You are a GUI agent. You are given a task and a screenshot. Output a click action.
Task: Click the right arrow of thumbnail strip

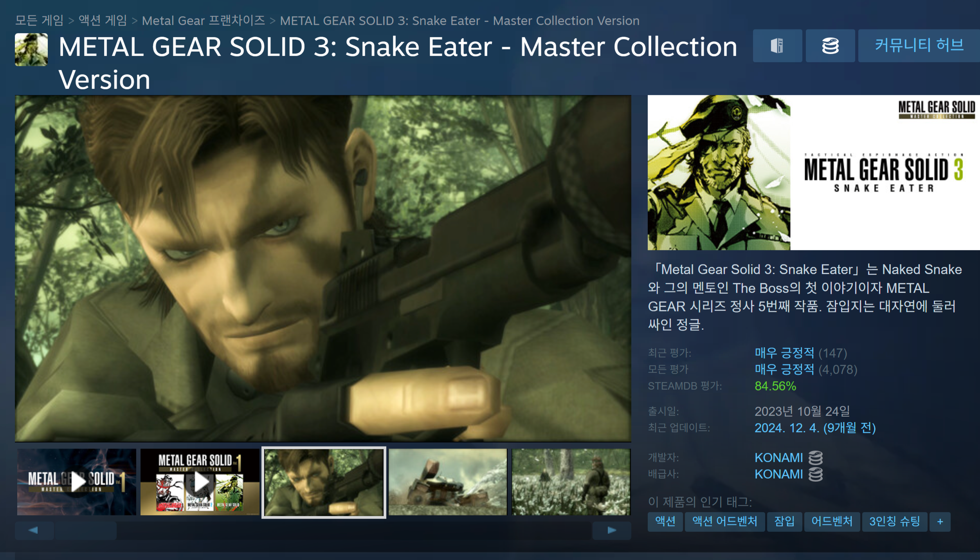[612, 530]
